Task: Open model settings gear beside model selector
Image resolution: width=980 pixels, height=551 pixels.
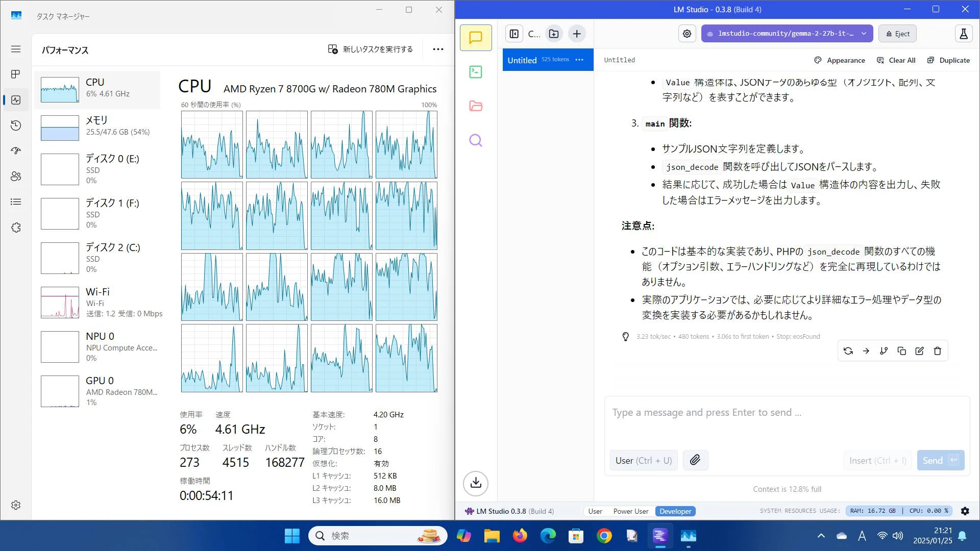Action: [x=687, y=34]
